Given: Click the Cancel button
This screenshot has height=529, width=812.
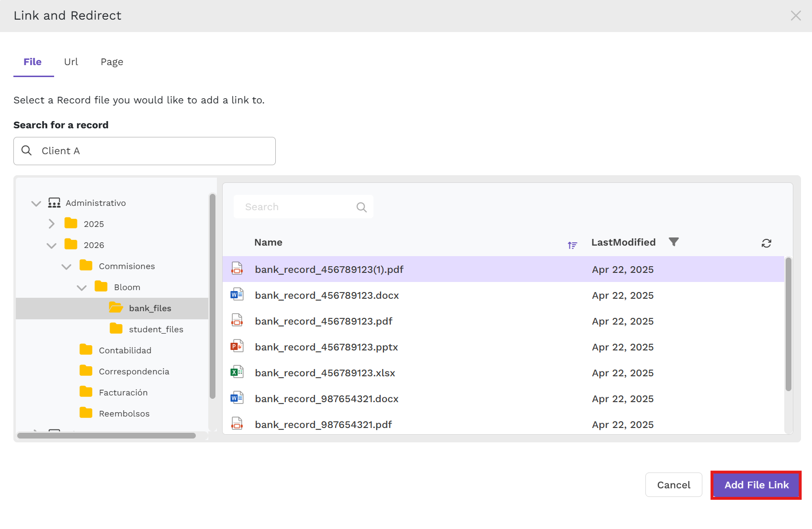Looking at the screenshot, I should point(673,485).
